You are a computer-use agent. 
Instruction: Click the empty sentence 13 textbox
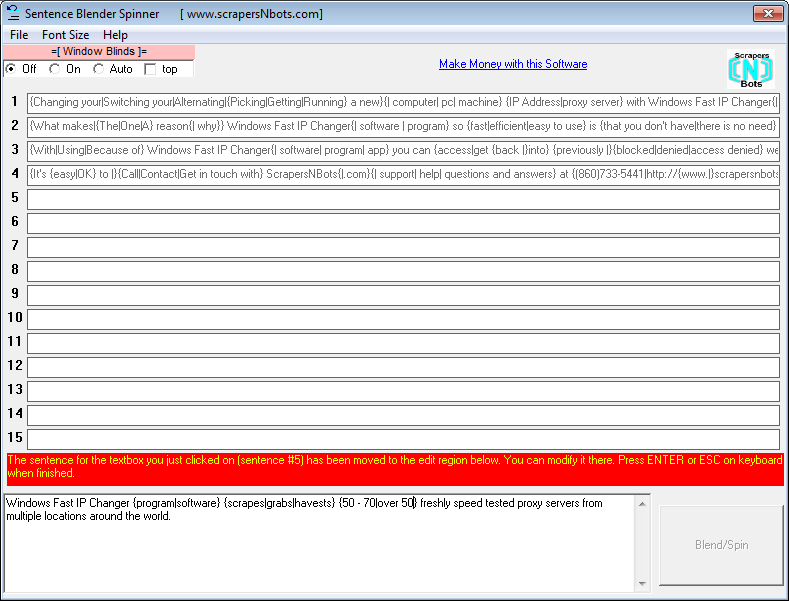click(x=403, y=391)
